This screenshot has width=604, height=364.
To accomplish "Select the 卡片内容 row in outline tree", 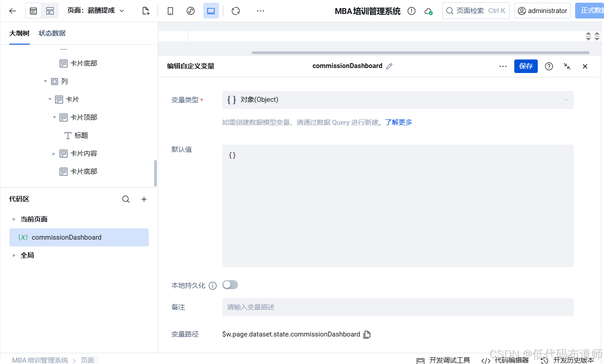I will (79, 154).
